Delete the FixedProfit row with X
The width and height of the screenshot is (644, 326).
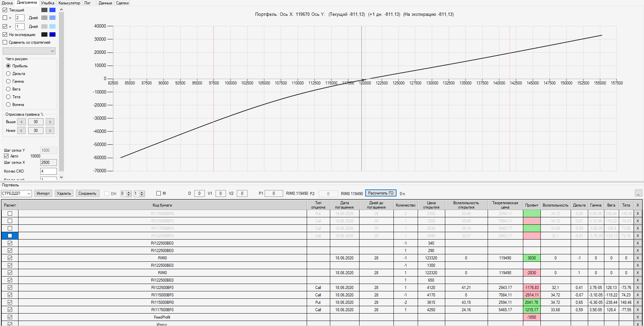638,317
